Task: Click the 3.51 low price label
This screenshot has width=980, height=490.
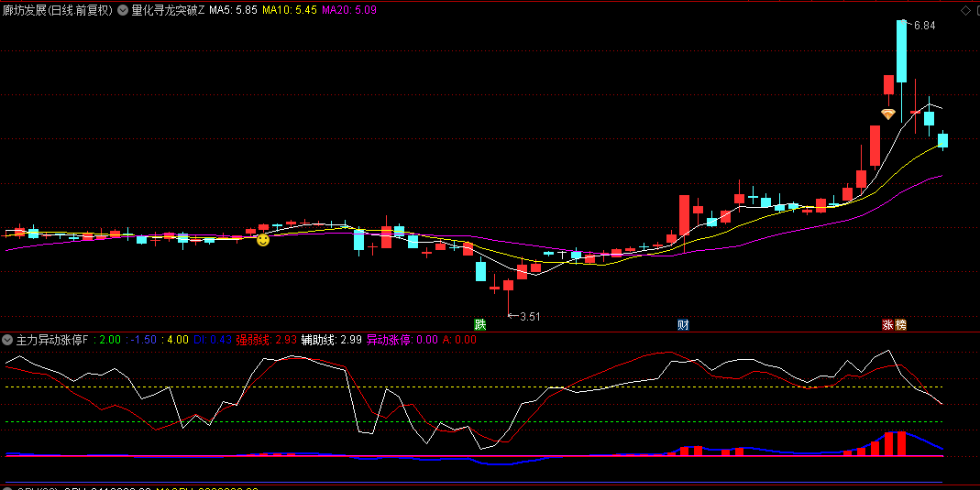Action: click(x=529, y=317)
